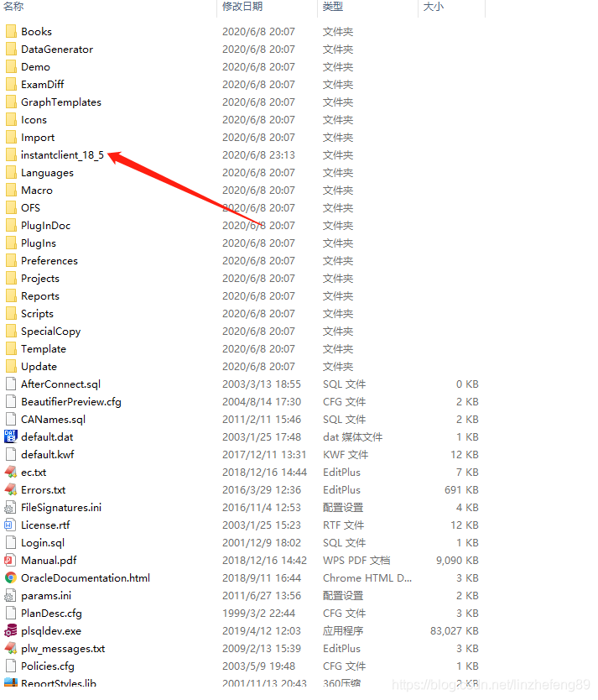This screenshot has width=598, height=700.
Task: Click the License.rtf document icon
Action: click(11, 525)
